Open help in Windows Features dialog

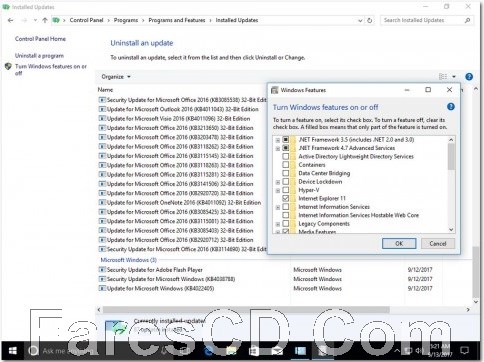click(450, 107)
